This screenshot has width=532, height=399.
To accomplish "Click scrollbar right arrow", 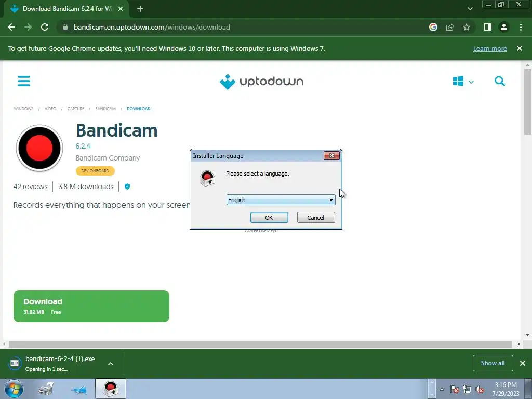I will 518,344.
